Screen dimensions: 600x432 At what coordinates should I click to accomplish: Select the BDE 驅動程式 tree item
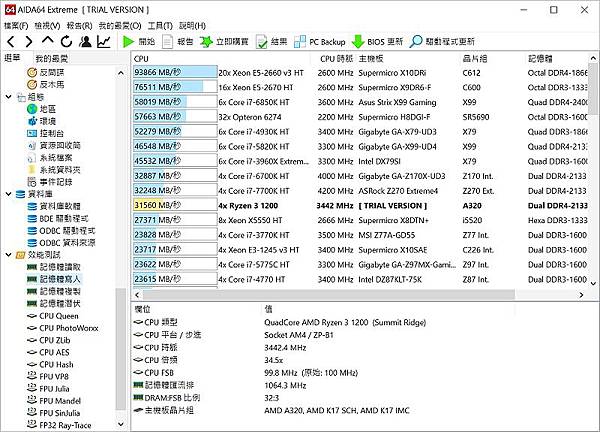[58, 218]
